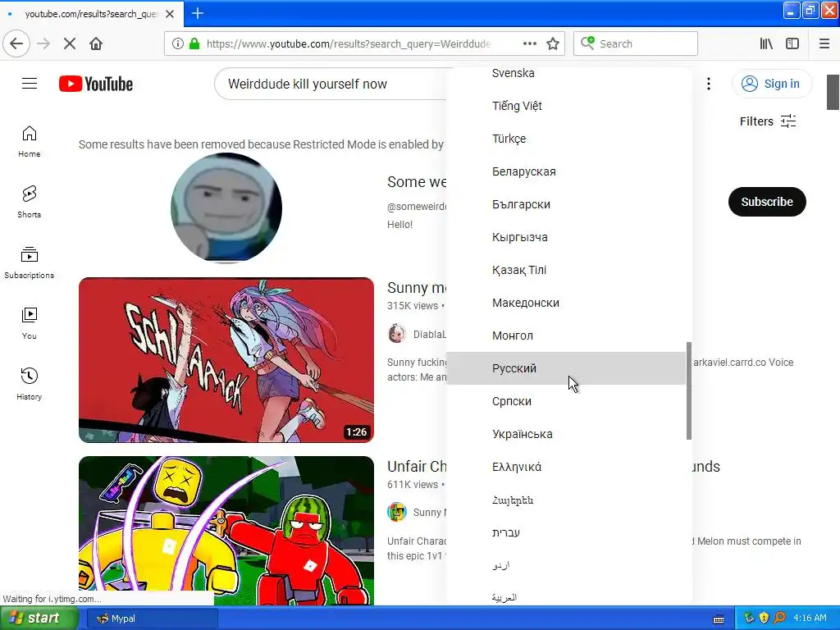Viewport: 840px width, 630px height.
Task: Choose Ελληνικά from the language list
Action: pyautogui.click(x=566, y=467)
